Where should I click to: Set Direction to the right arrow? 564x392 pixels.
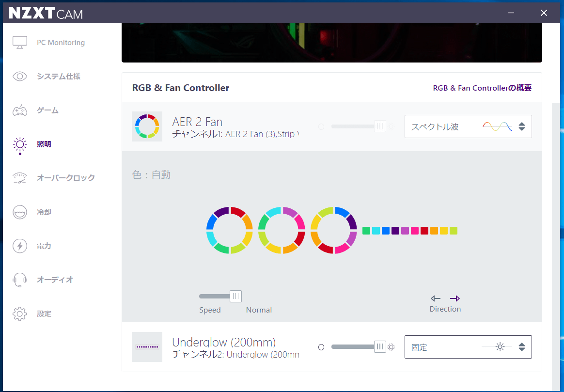tap(455, 298)
